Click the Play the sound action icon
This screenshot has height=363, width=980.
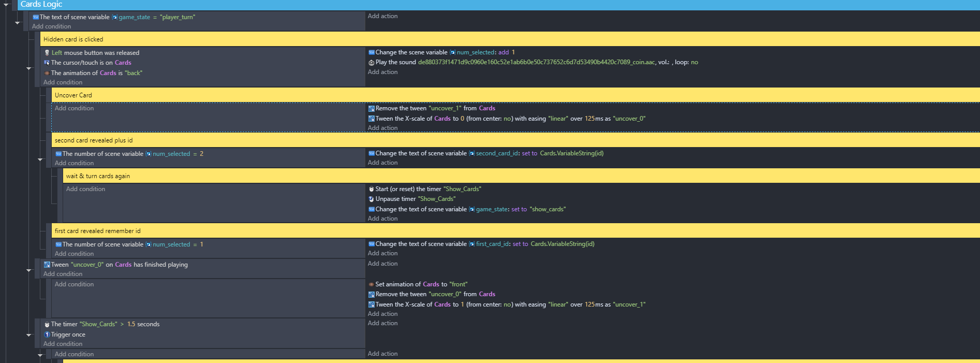point(372,63)
